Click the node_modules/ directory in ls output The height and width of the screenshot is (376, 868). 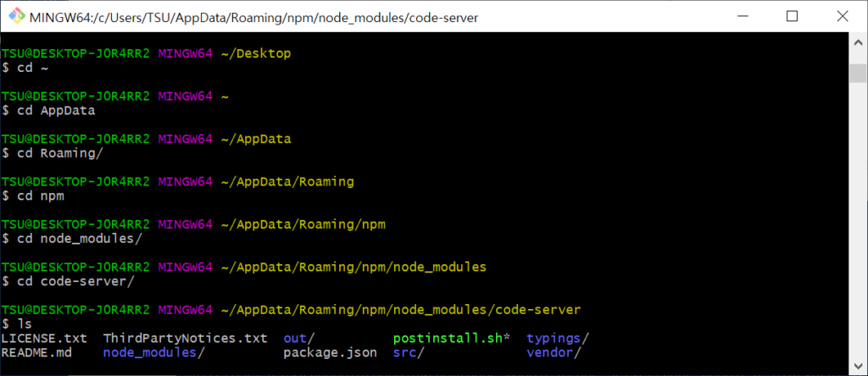click(x=154, y=352)
